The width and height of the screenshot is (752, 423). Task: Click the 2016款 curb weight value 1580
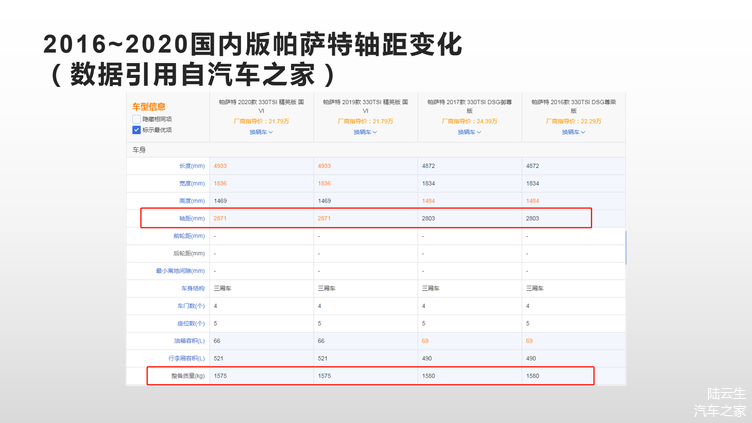tap(532, 376)
